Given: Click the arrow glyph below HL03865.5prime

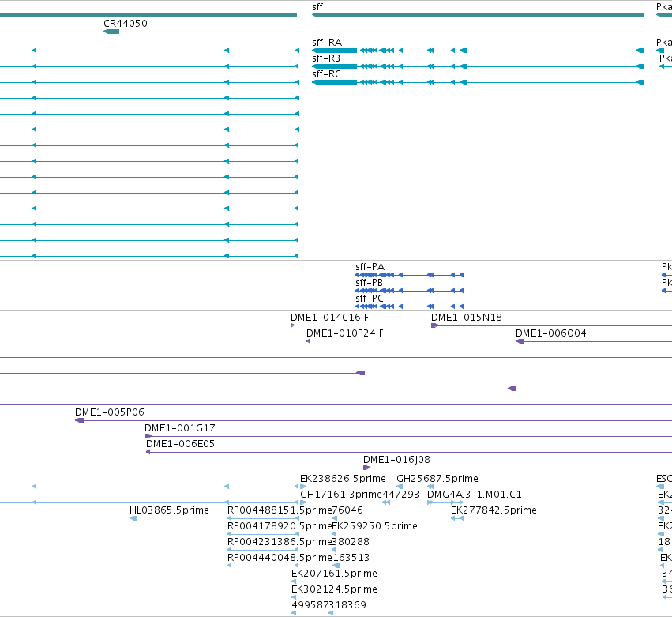Looking at the screenshot, I should (x=133, y=518).
